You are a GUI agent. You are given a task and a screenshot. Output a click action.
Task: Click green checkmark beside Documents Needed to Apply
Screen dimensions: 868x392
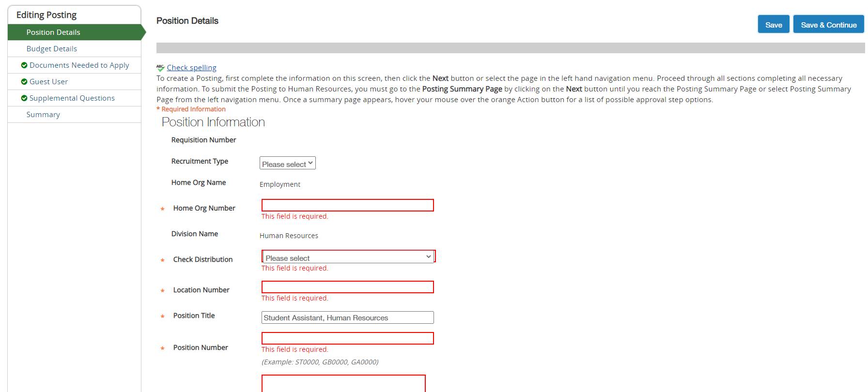click(24, 65)
